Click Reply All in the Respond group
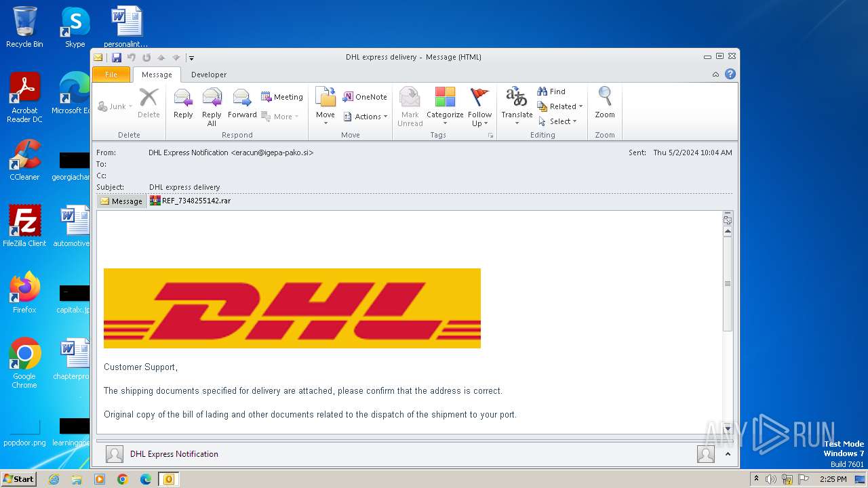Screen dimensions: 868x488 212,106
